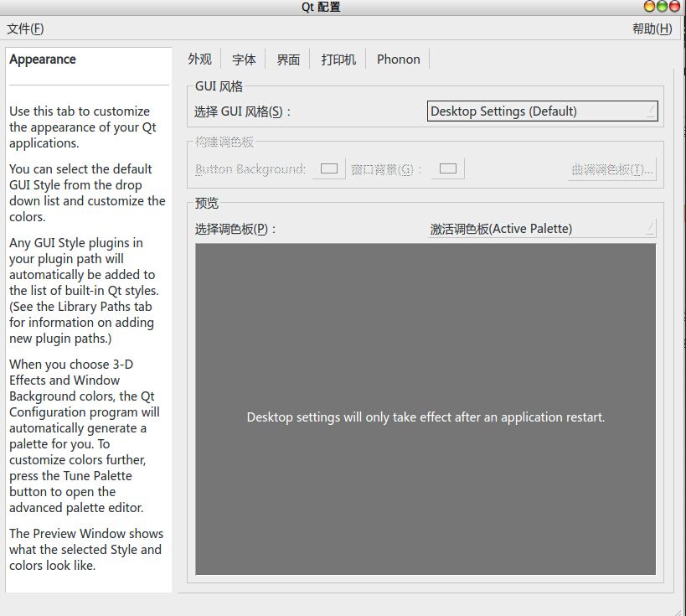Click the "You can select the default" paragraph
This screenshot has width=686, height=616.
pos(87,193)
